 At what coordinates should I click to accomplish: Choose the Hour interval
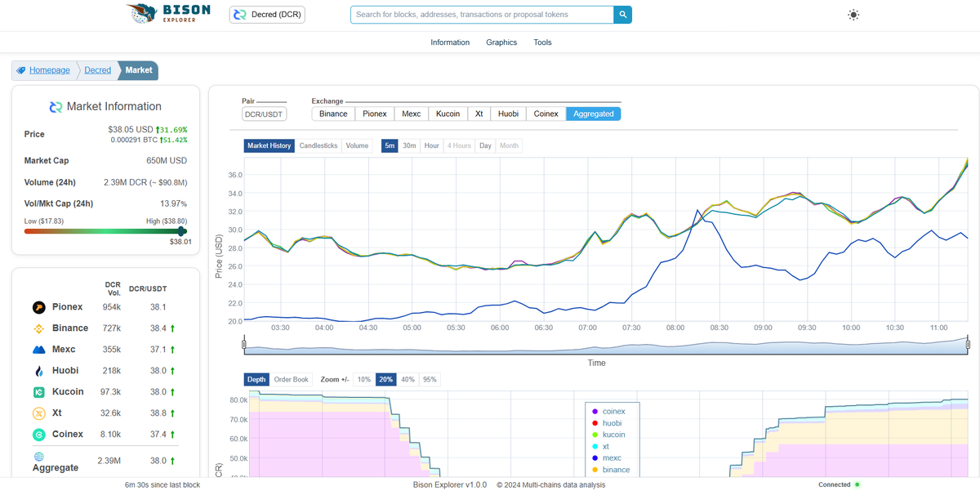tap(432, 146)
